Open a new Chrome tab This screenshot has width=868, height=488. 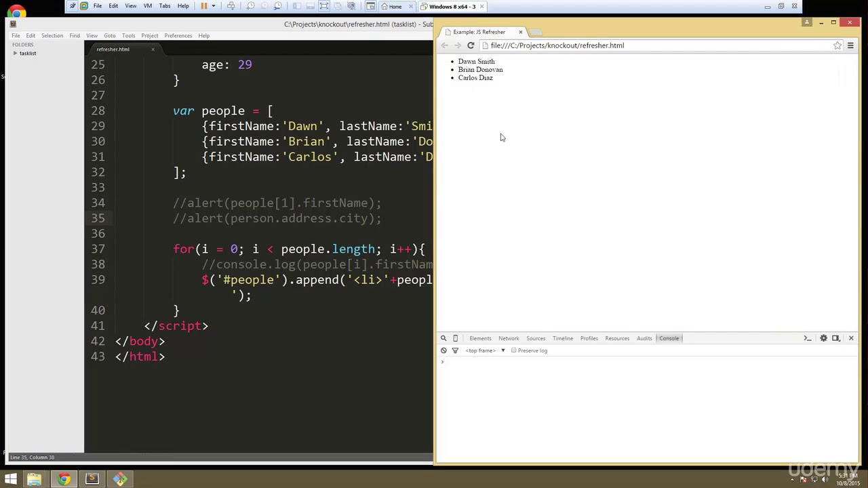pos(536,32)
